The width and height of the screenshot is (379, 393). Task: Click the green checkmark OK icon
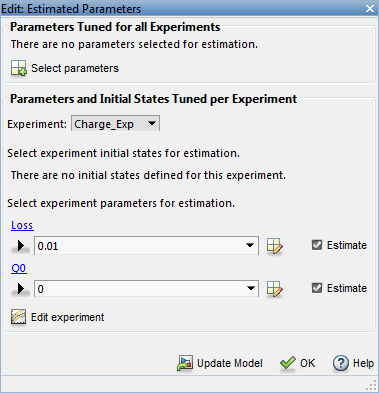(288, 363)
